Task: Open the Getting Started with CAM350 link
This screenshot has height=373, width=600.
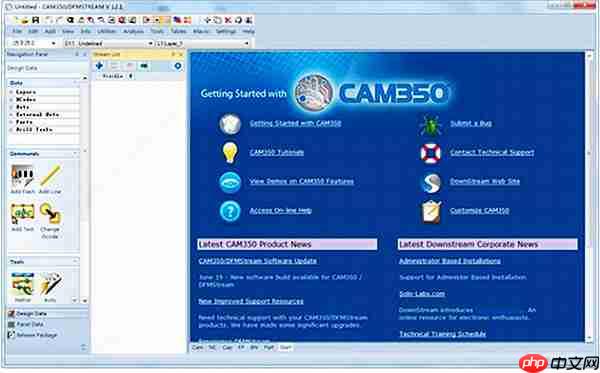Action: [295, 123]
